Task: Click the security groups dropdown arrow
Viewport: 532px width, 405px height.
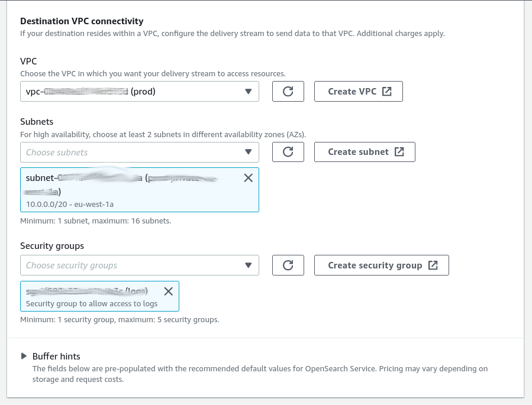Action: click(x=249, y=265)
